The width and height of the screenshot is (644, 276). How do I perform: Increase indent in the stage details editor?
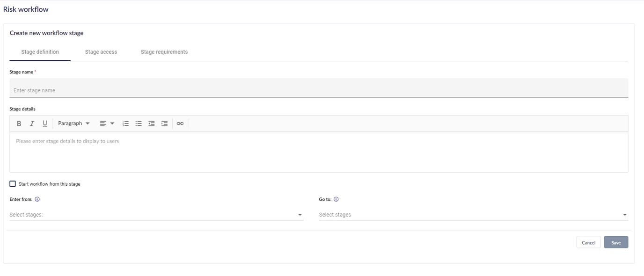[x=164, y=123]
